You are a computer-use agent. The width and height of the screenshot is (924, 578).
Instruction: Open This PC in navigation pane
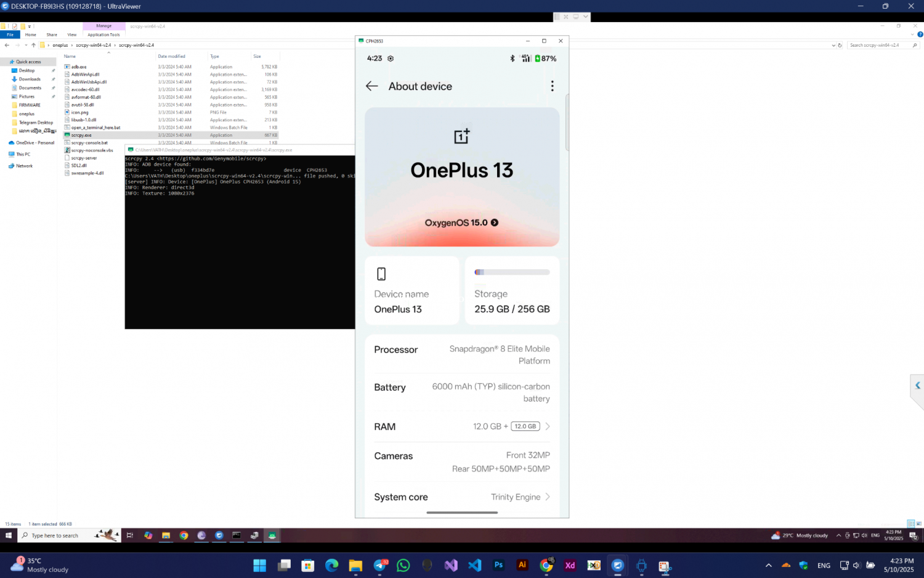(x=23, y=154)
